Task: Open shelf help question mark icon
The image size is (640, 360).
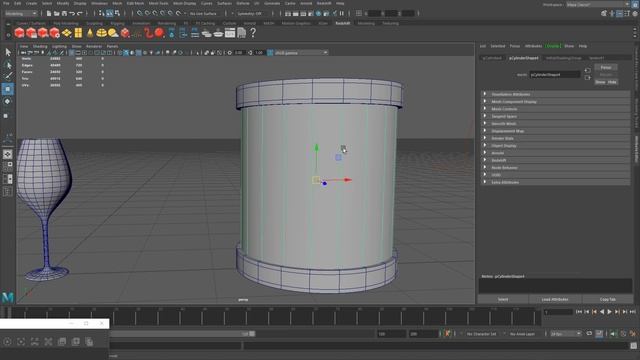Action: [x=253, y=33]
